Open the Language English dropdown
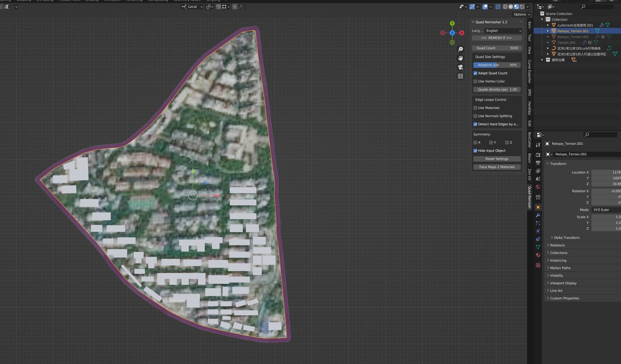The image size is (621, 364). 503,31
